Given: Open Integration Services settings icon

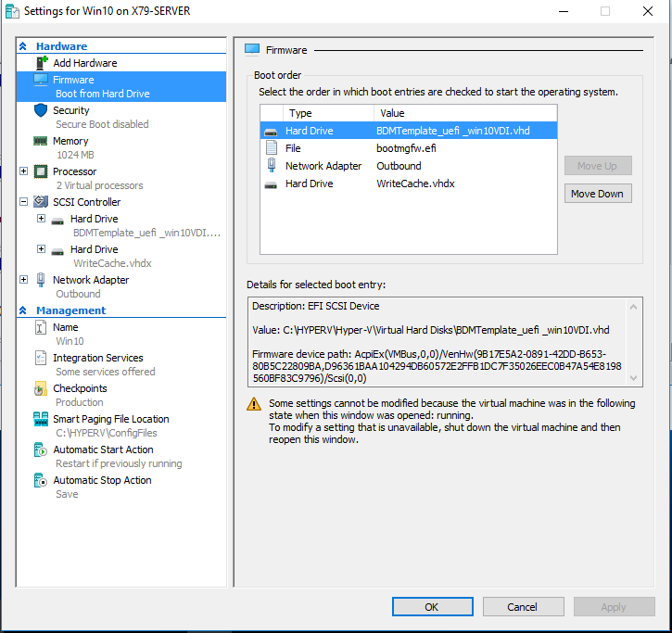Looking at the screenshot, I should tap(41, 358).
